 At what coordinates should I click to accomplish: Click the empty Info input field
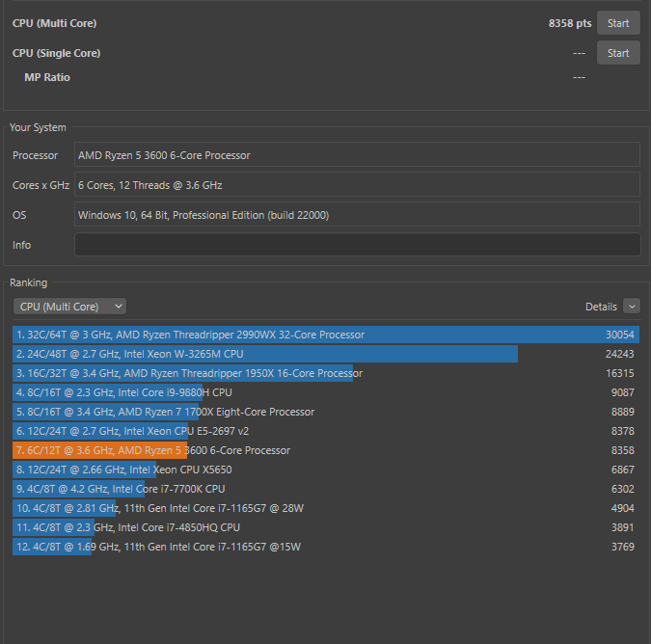tap(357, 245)
